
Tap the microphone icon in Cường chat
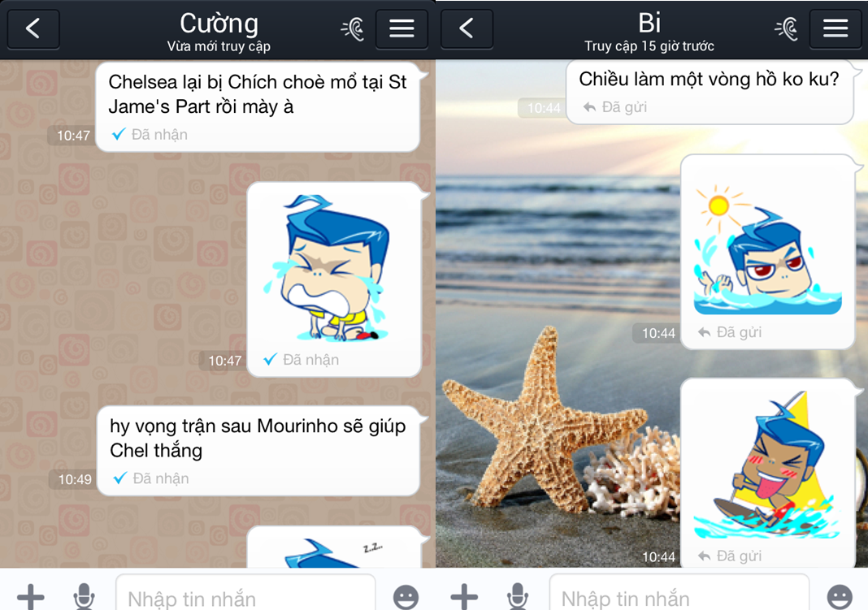(x=84, y=596)
